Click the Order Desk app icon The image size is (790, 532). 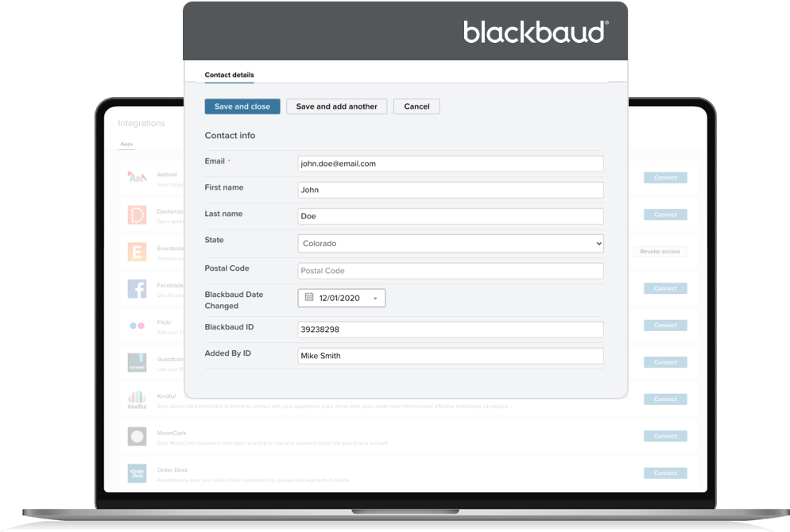click(137, 473)
